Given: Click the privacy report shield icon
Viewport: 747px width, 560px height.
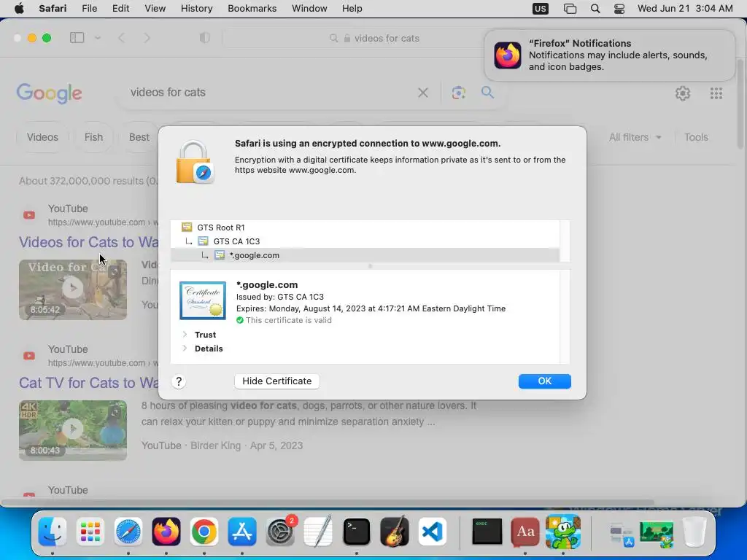Looking at the screenshot, I should [204, 38].
